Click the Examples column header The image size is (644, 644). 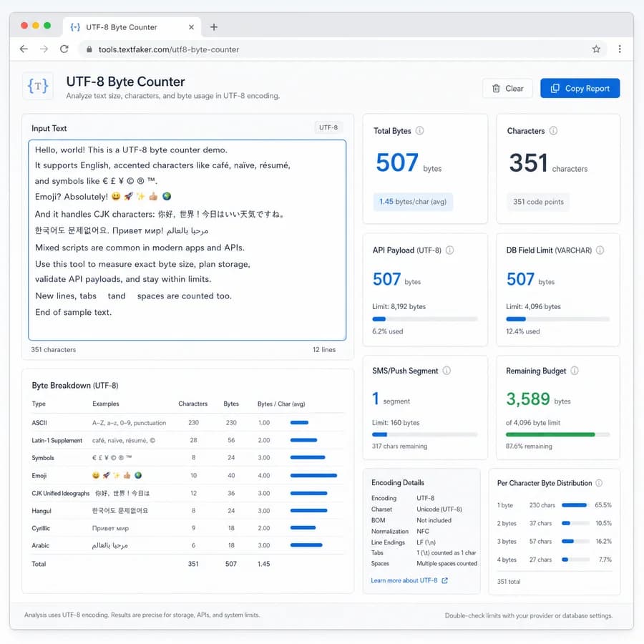(106, 404)
